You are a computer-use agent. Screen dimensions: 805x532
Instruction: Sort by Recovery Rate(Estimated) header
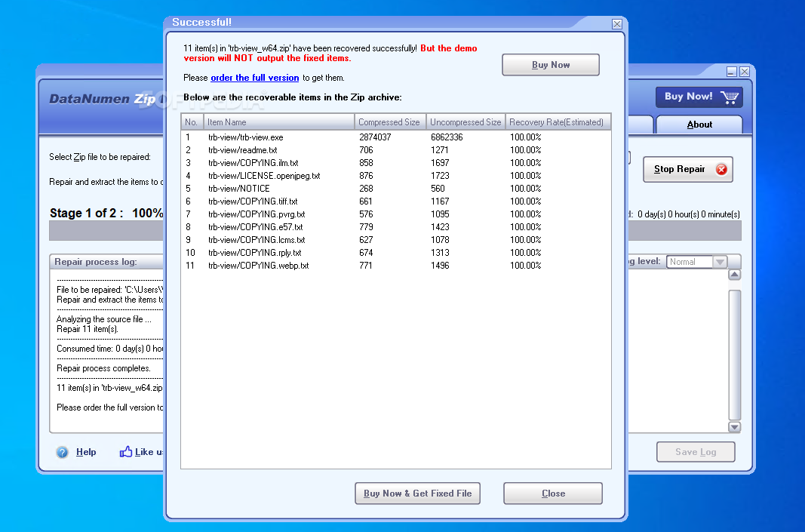[x=558, y=122]
